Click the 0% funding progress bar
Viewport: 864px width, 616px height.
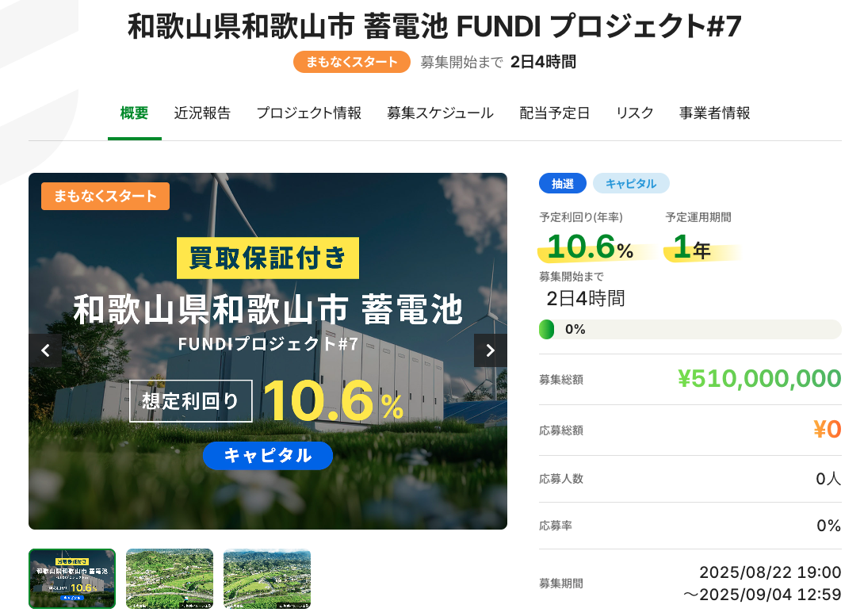(690, 330)
